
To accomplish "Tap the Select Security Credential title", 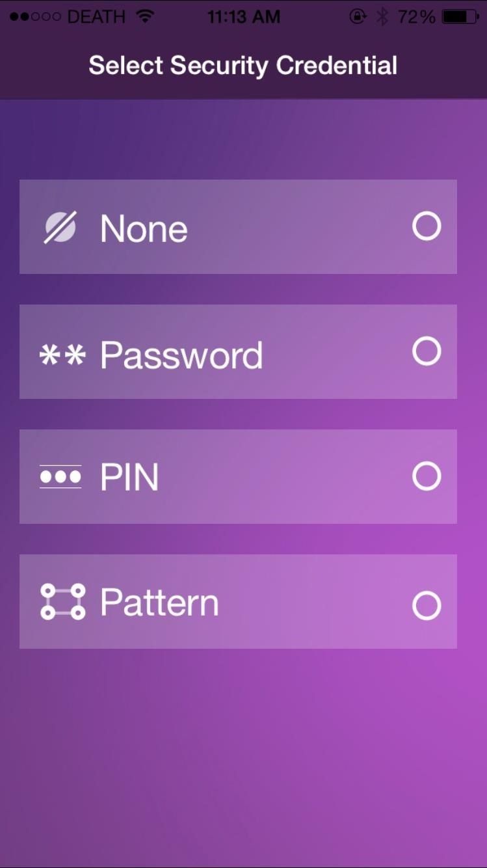I will pos(243,66).
